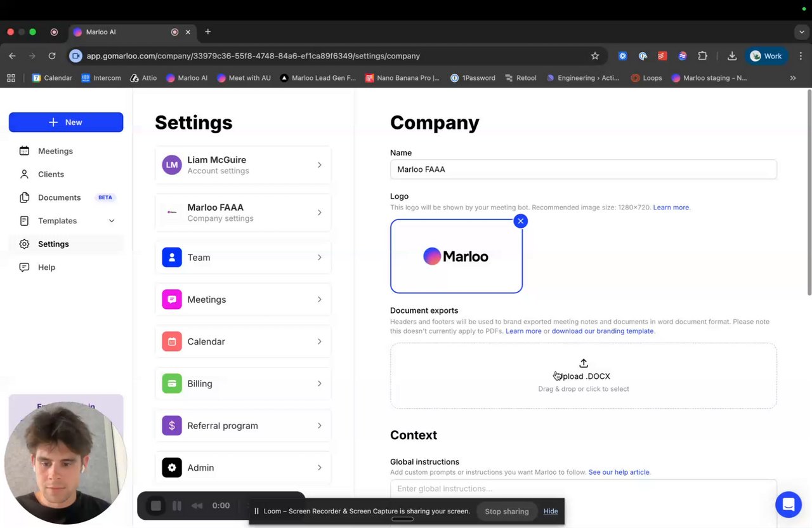Open the Work profile menu in Chrome
The width and height of the screenshot is (812, 528).
[x=766, y=56]
